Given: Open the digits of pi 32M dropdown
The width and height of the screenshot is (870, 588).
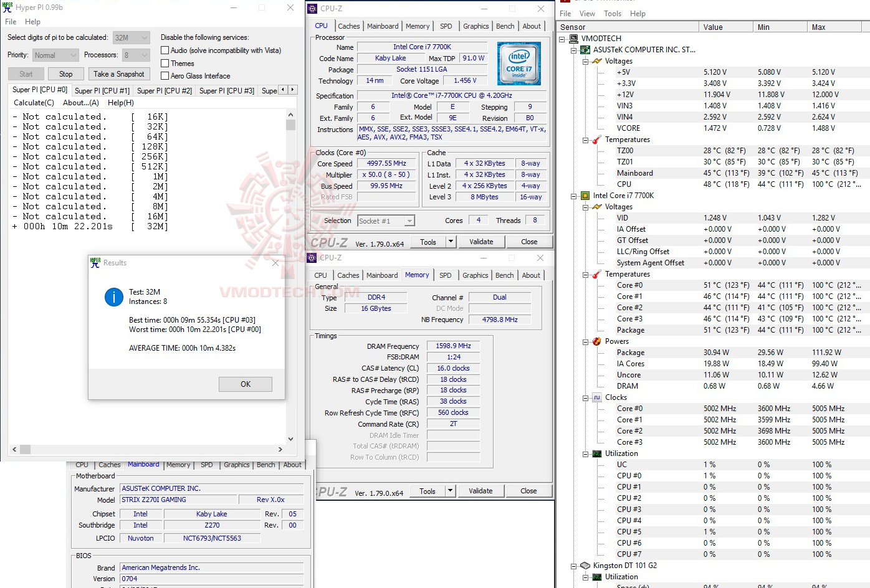Looking at the screenshot, I should point(131,37).
